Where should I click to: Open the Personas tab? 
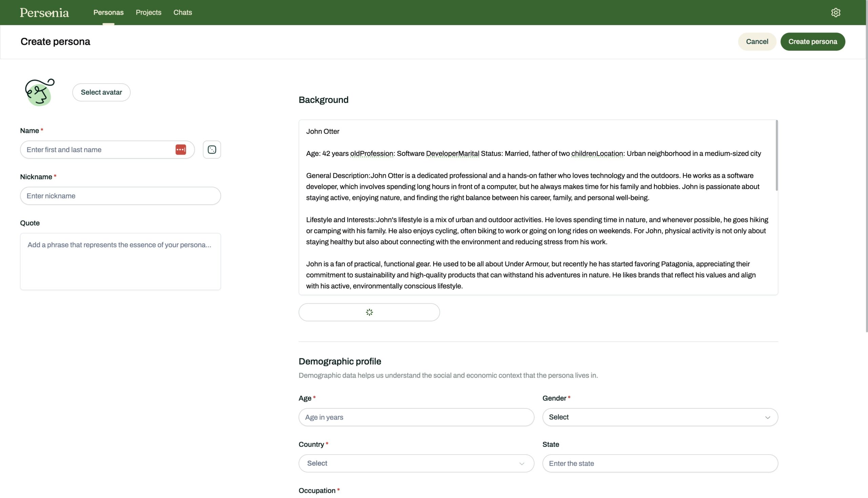point(108,12)
